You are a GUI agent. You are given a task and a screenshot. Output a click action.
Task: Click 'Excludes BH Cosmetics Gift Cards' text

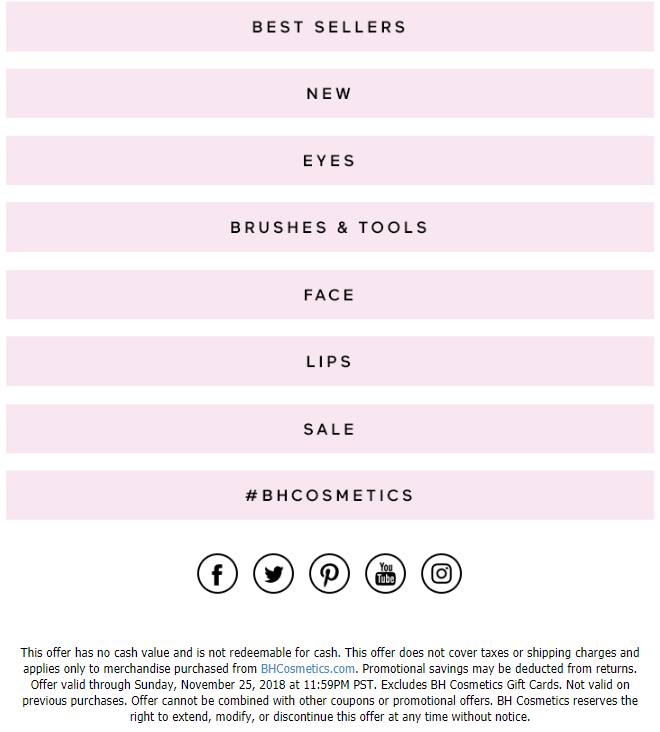coord(470,685)
